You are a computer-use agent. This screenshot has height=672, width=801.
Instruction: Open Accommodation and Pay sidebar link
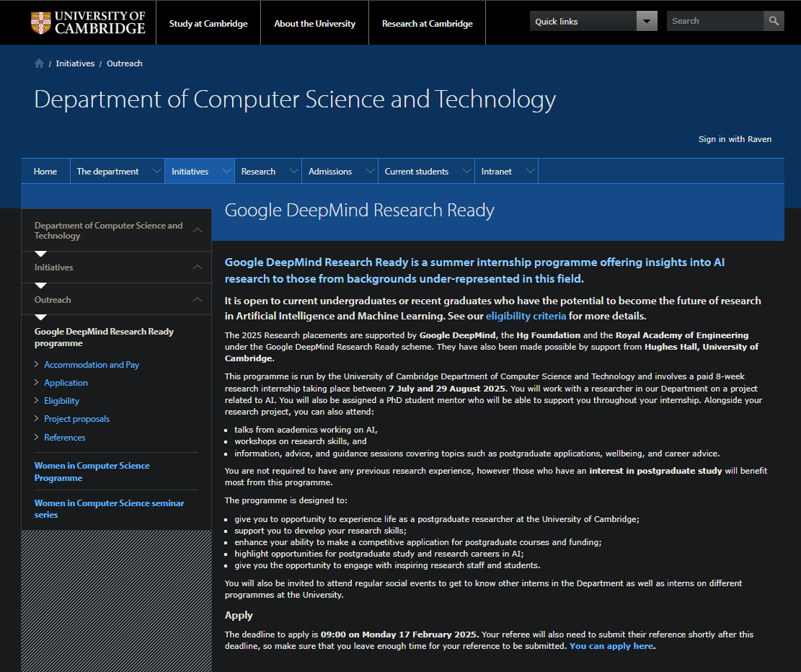click(92, 365)
